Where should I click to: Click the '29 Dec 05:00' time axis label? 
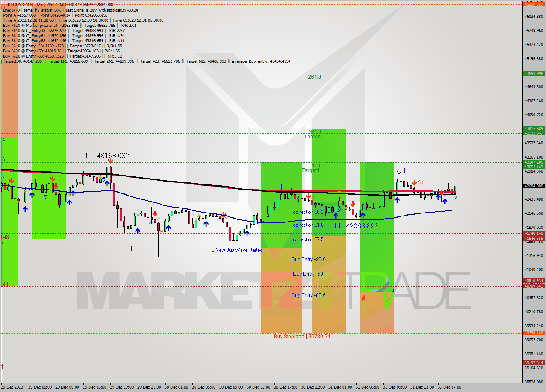pos(40,387)
